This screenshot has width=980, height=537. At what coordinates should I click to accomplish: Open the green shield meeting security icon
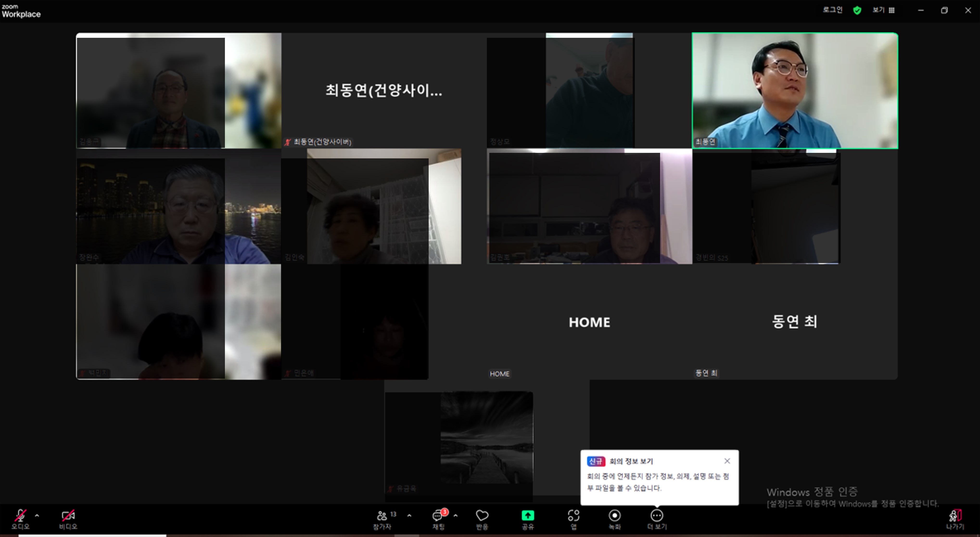click(x=857, y=10)
